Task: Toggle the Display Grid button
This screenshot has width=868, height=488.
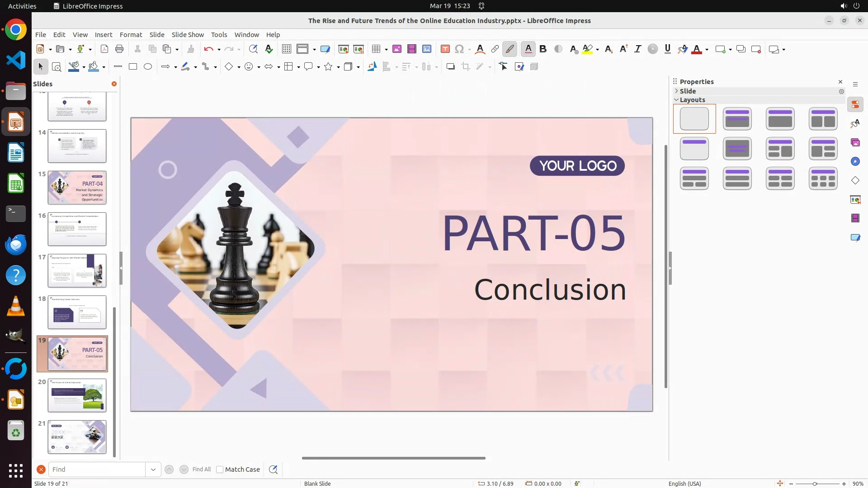Action: point(286,49)
